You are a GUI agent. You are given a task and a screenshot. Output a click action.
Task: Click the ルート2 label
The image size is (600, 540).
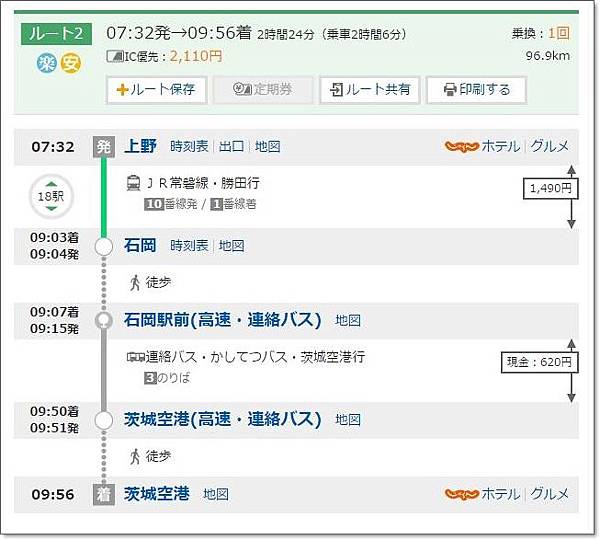(x=56, y=34)
